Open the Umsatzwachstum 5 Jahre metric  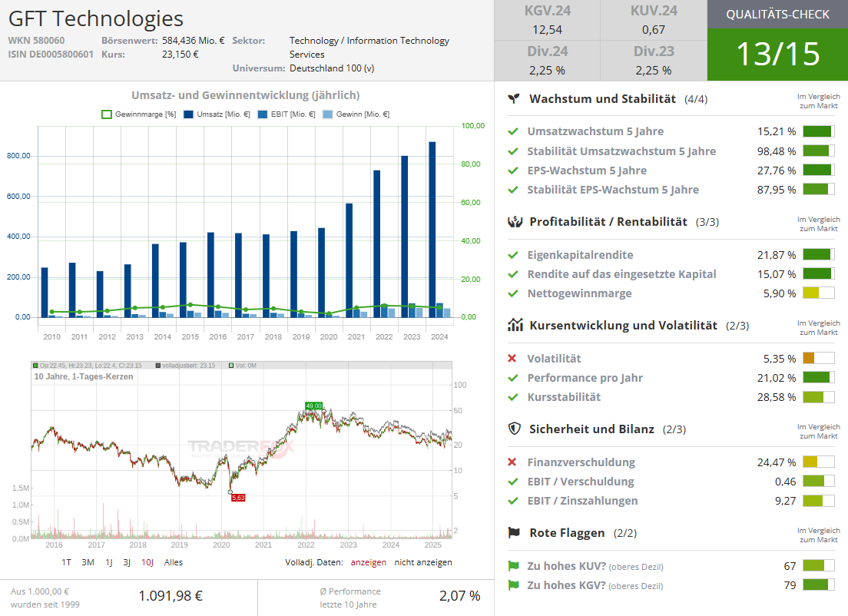pos(595,131)
